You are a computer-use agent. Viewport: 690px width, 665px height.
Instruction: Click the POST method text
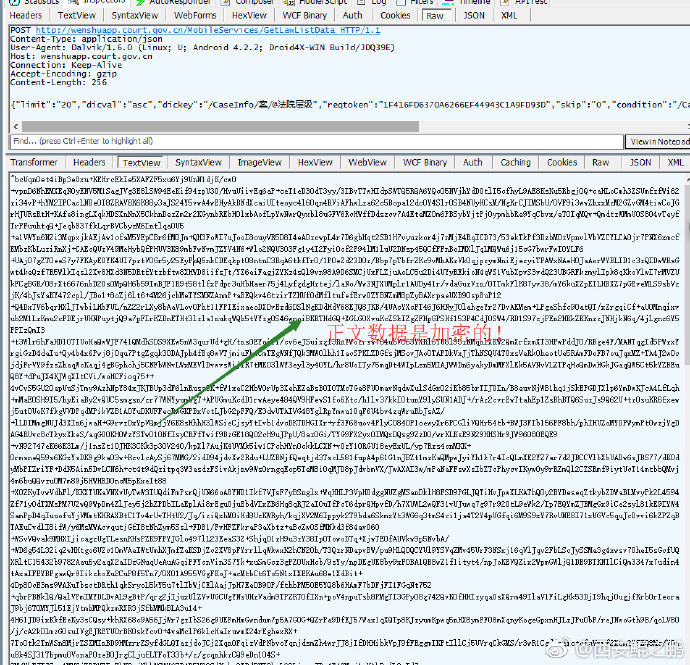(21, 30)
